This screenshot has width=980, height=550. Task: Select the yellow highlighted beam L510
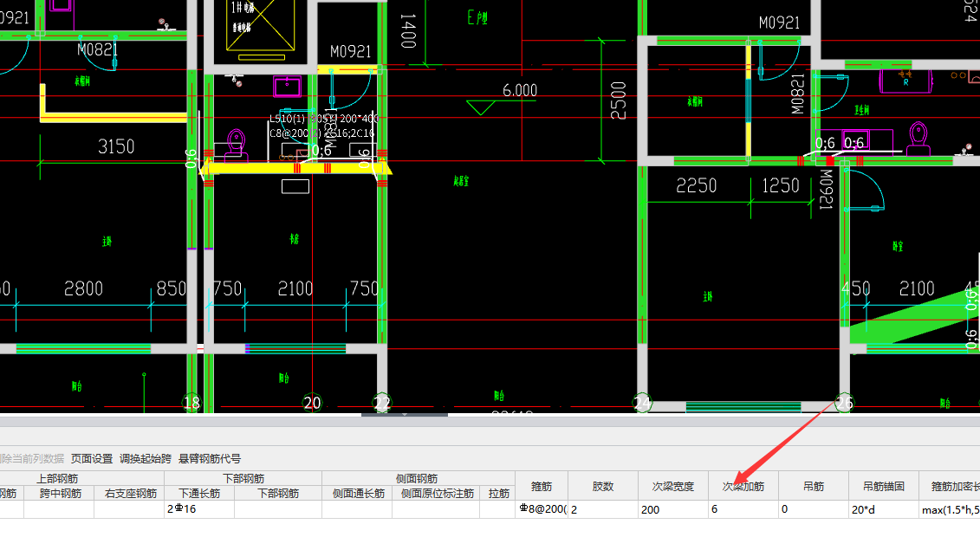pyautogui.click(x=296, y=167)
